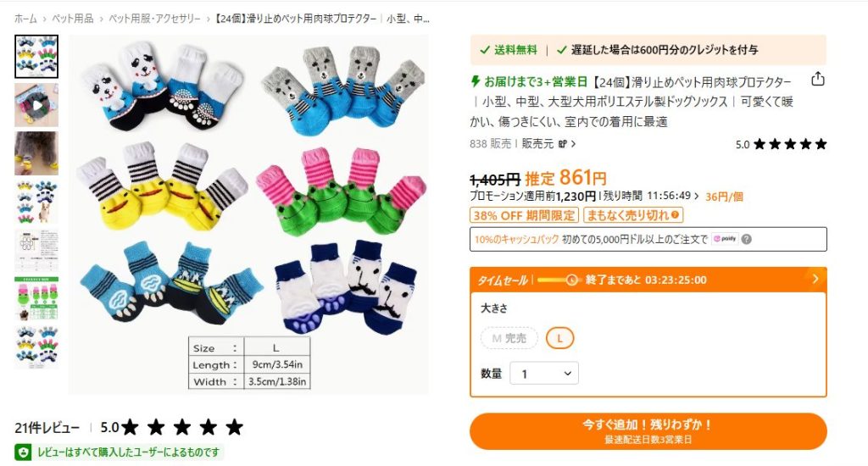Screen dimensions: 868x466
Task: Select size L option
Action: 559,338
